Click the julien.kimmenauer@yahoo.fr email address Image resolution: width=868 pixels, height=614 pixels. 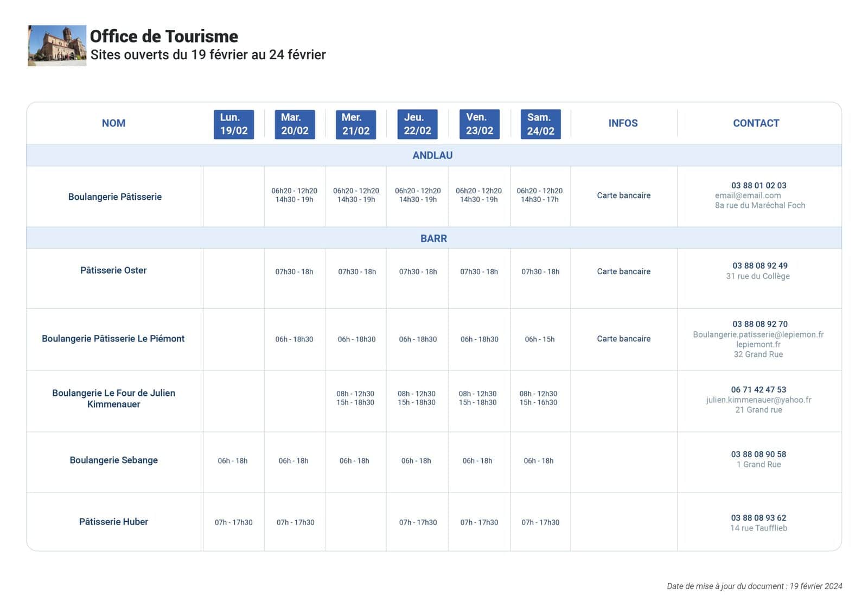(x=758, y=400)
